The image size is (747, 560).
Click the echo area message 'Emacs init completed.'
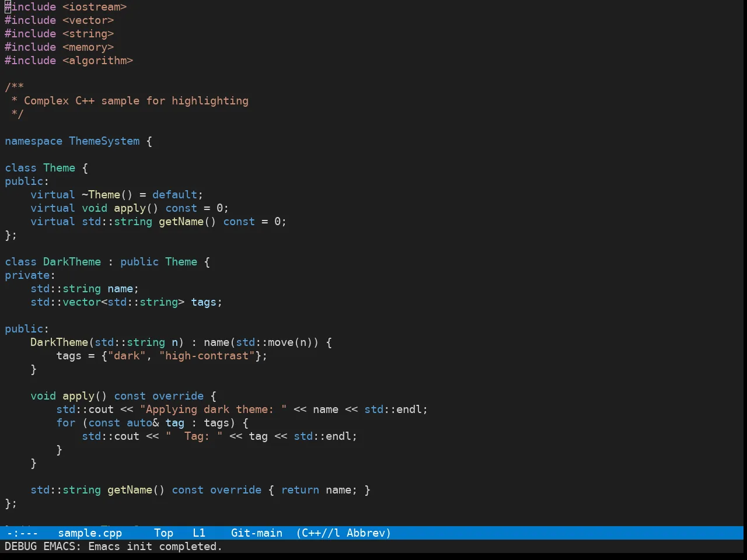[155, 547]
